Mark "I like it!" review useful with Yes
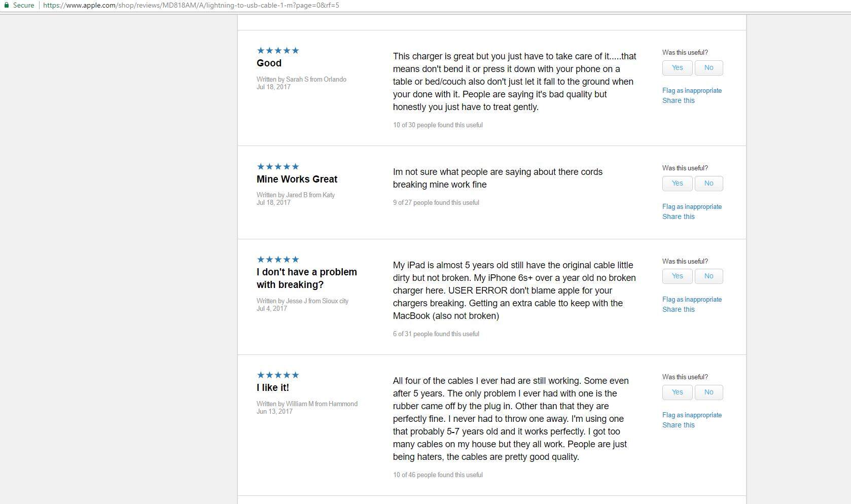851x504 pixels. click(677, 392)
